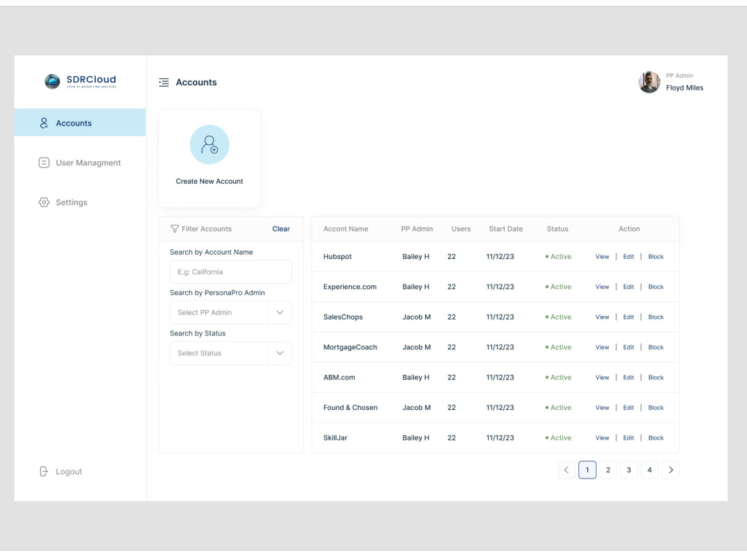Screen dimensions: 747x560
Task: Click the Start Date column header
Action: [x=506, y=229]
